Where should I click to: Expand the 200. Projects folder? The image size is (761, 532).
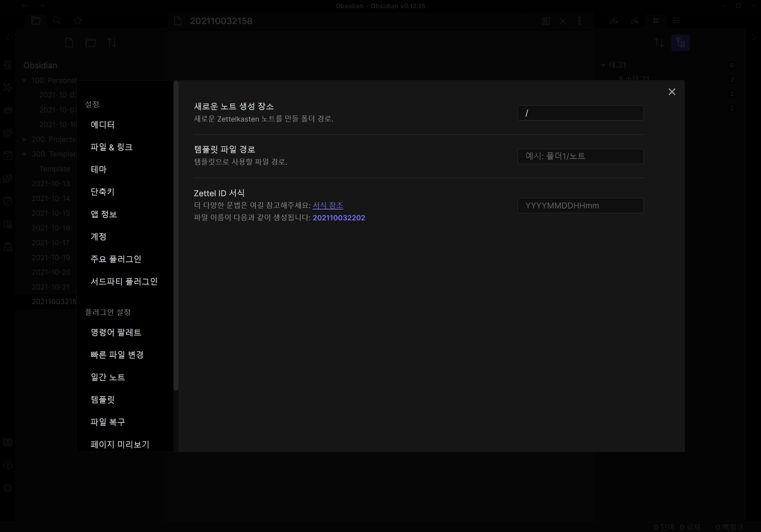click(24, 140)
